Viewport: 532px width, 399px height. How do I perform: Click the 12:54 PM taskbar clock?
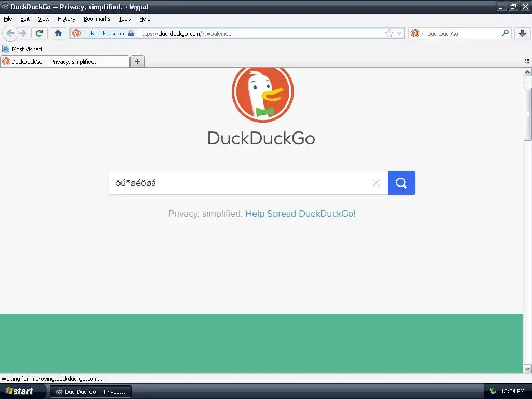[x=513, y=391]
